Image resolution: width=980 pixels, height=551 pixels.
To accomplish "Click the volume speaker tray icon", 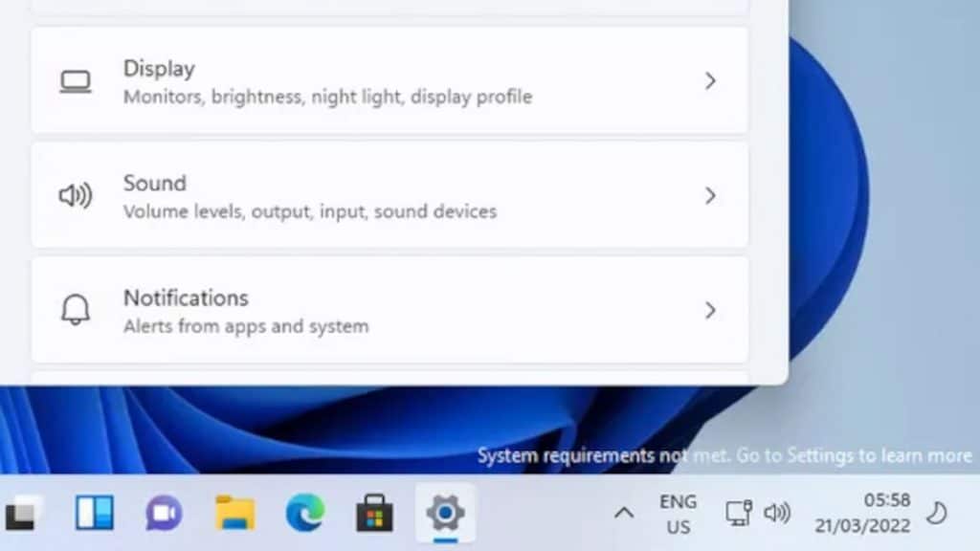I will tap(777, 514).
